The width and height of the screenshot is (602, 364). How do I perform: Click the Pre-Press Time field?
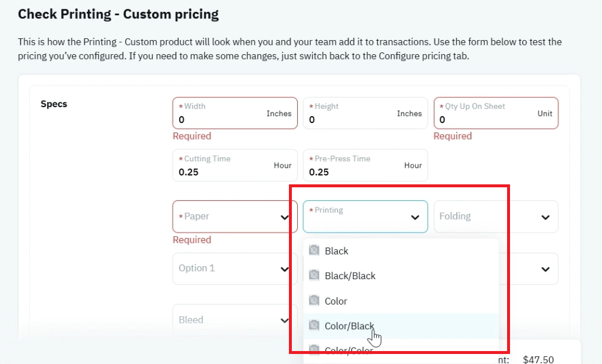coord(365,166)
